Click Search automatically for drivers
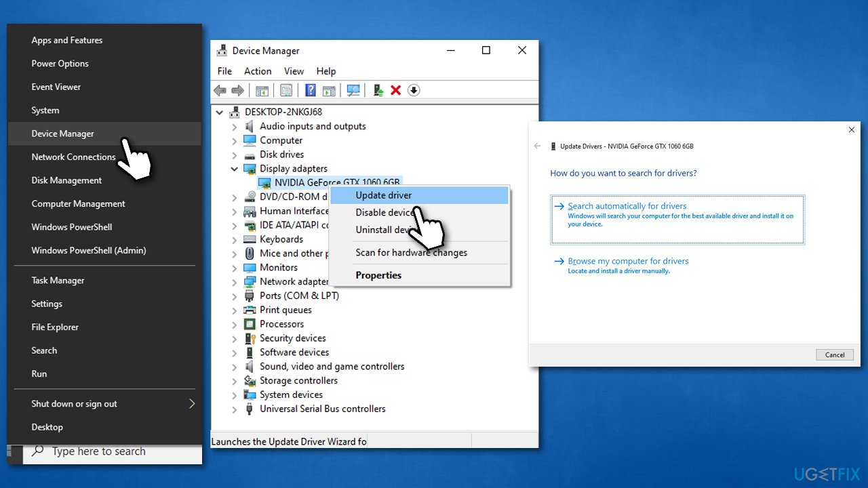 point(627,206)
